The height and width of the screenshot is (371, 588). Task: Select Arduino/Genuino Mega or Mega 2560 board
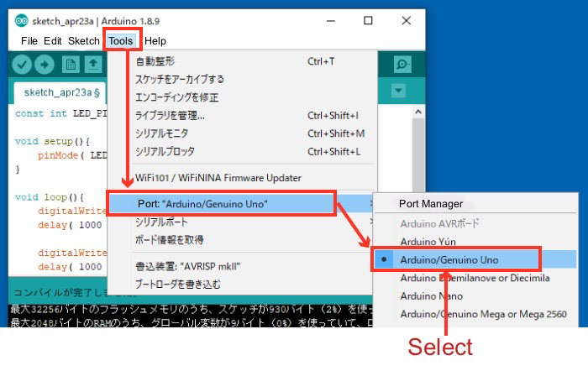pos(475,314)
